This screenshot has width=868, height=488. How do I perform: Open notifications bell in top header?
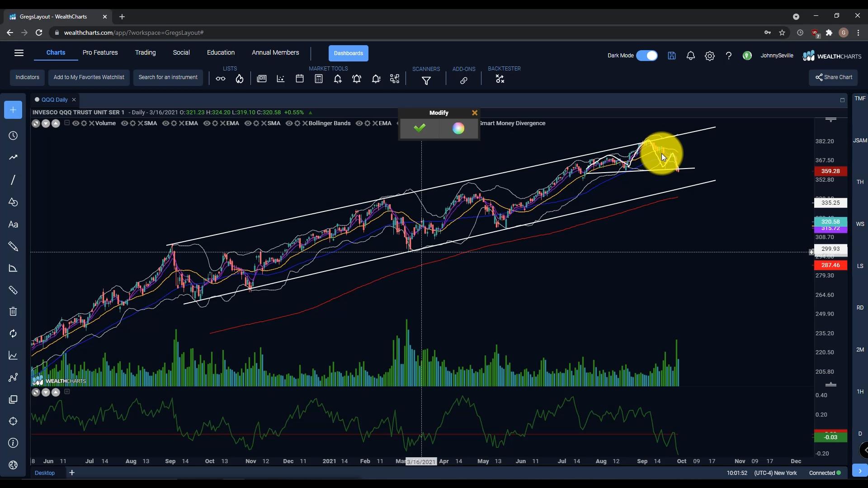click(691, 56)
